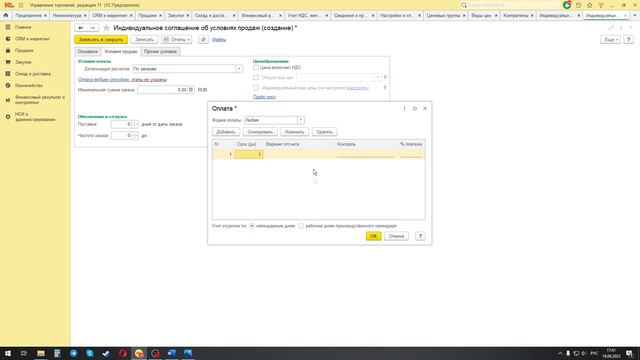Open the Прайс-лист link
Viewport: 640px width, 360px height.
tap(264, 97)
